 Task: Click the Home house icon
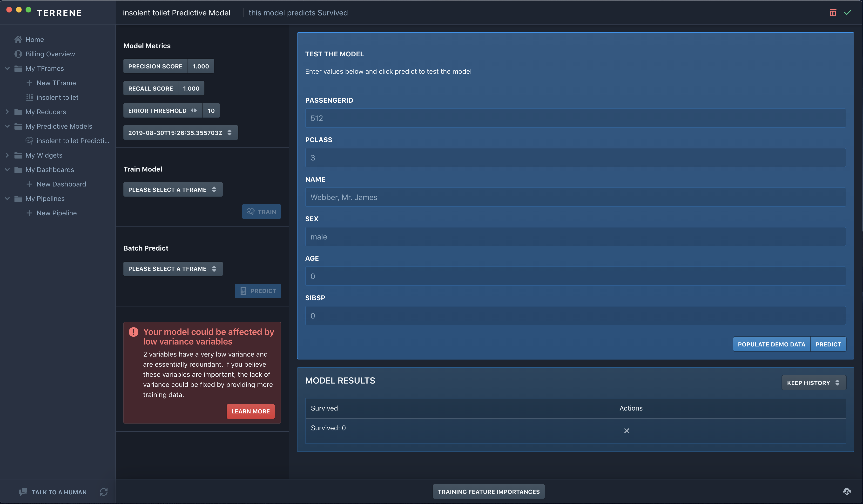18,39
